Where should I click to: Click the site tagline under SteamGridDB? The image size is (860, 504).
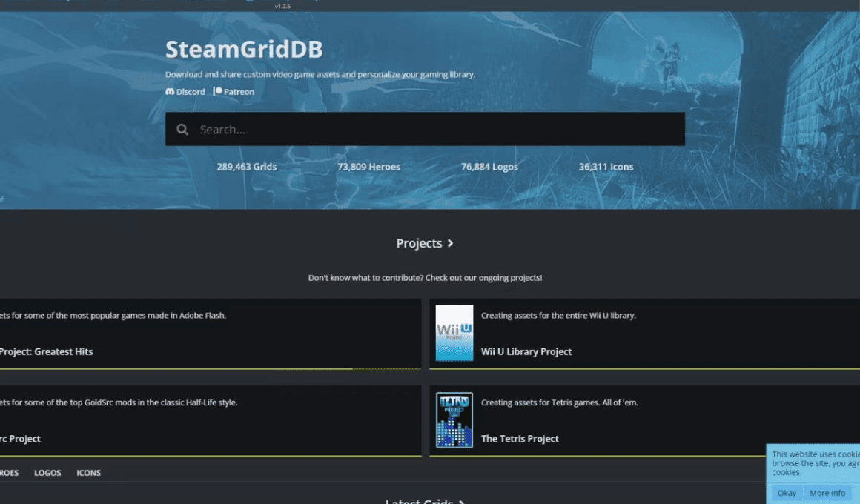tap(320, 75)
